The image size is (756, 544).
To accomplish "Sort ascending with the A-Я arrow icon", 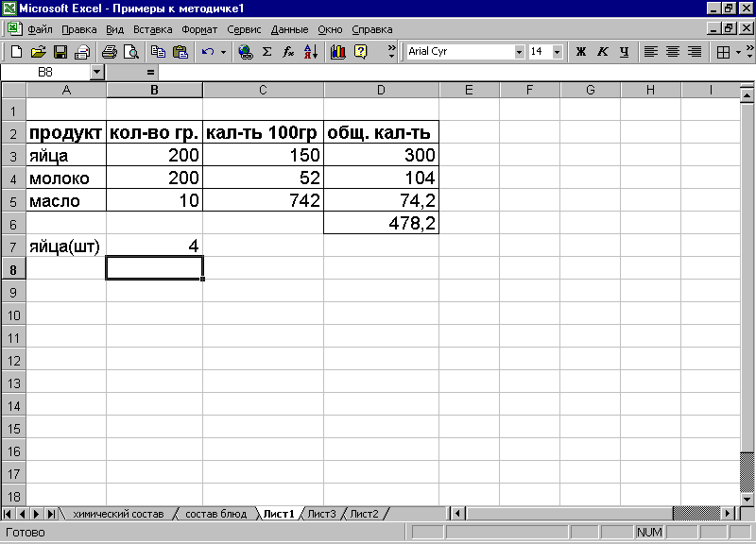I will point(311,52).
